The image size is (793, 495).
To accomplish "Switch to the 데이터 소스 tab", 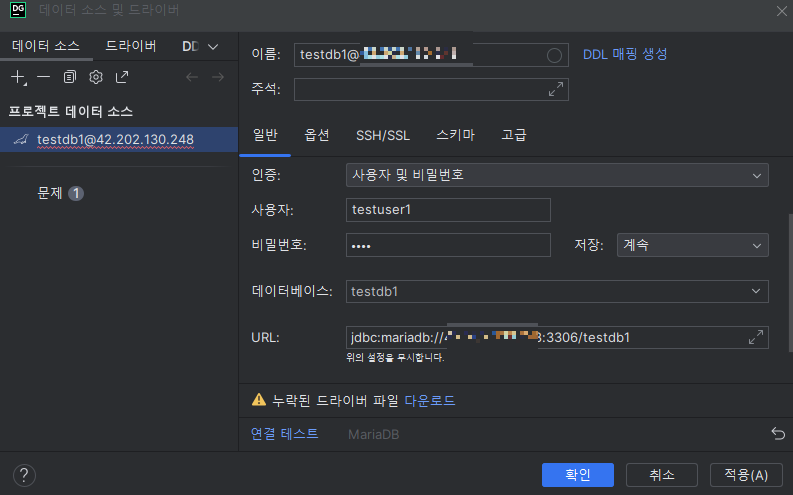I will coord(46,46).
